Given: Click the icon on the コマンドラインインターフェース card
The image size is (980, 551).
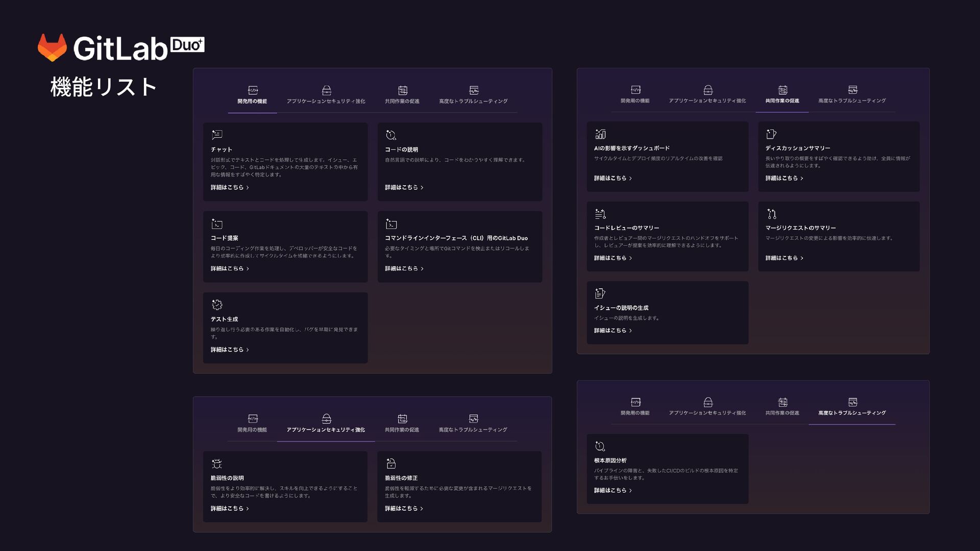Looking at the screenshot, I should click(391, 224).
